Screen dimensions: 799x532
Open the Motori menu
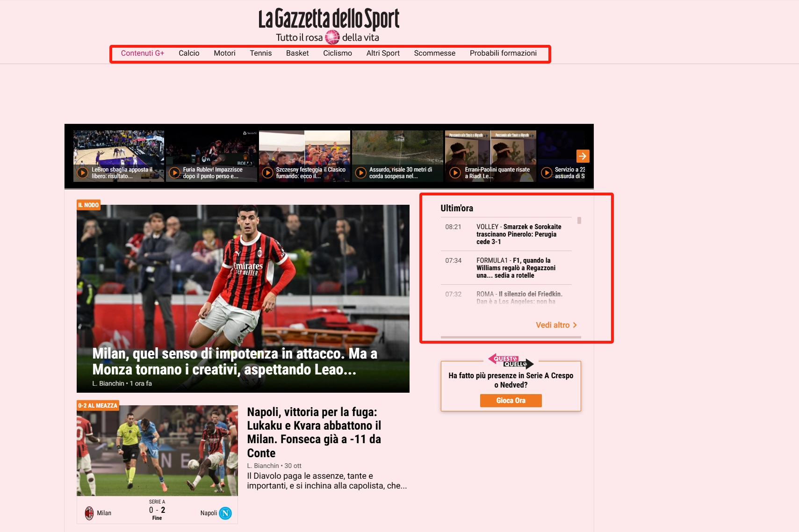[x=224, y=53]
